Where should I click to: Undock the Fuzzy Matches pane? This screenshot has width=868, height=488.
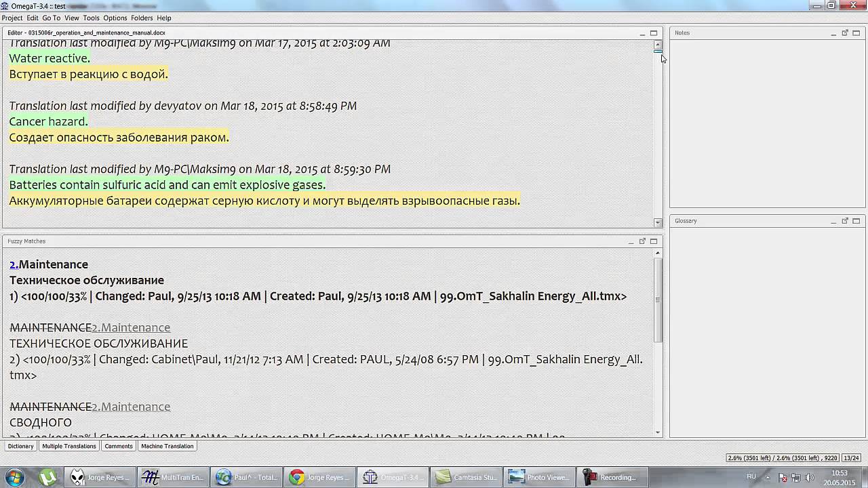(642, 241)
